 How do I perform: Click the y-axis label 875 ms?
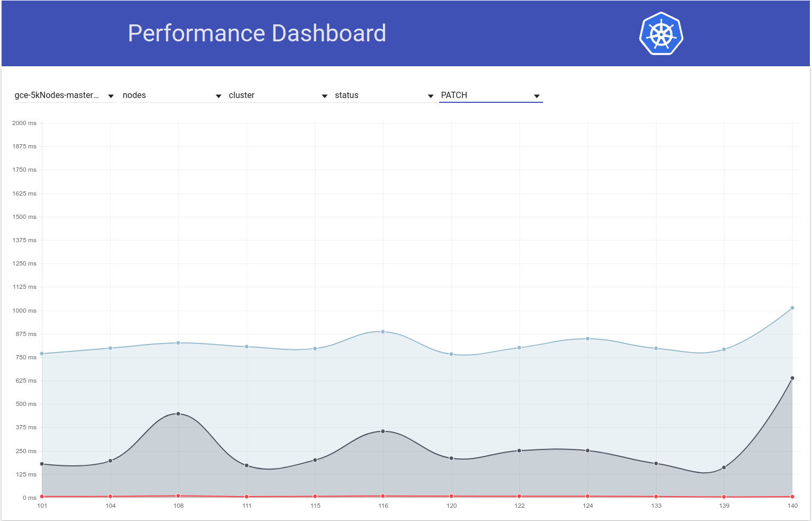26,334
